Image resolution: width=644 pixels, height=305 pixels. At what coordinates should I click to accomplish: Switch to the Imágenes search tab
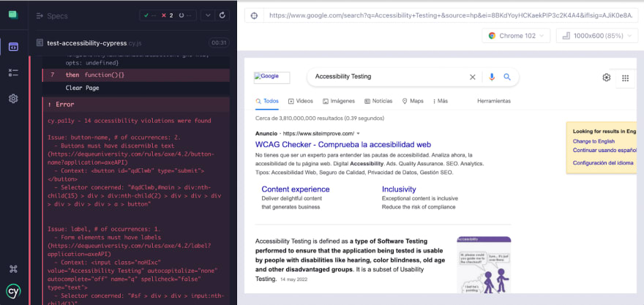(x=339, y=101)
